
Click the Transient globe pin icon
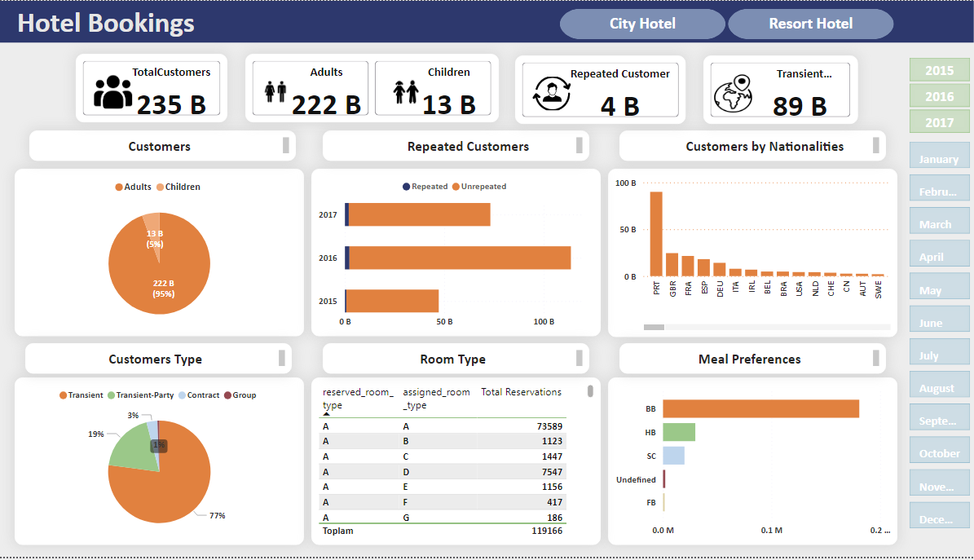[733, 93]
